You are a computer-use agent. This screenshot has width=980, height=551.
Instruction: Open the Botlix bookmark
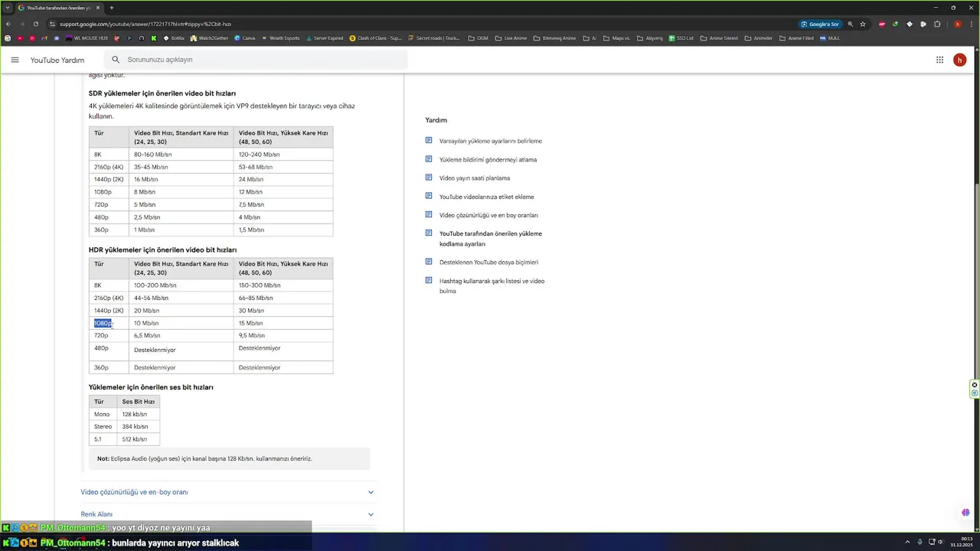tap(174, 37)
